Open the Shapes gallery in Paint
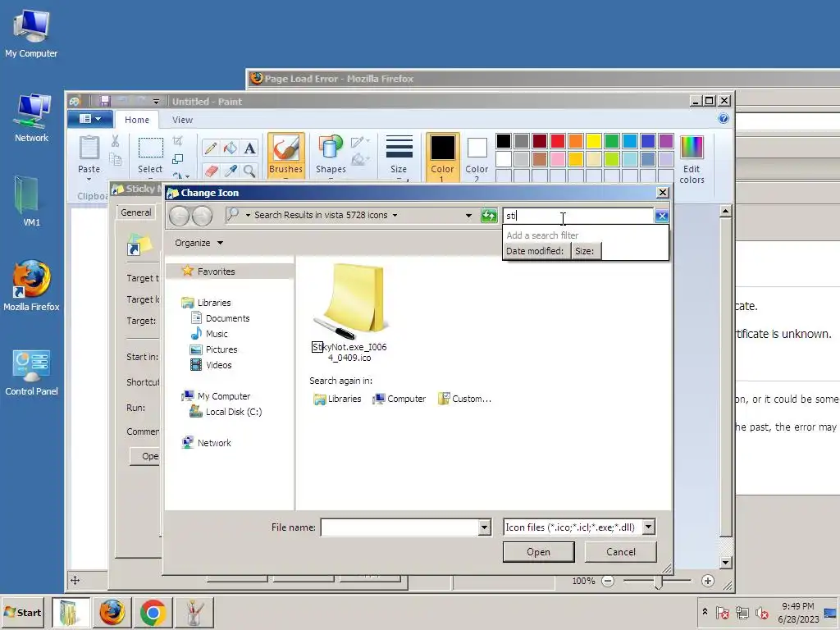The width and height of the screenshot is (840, 630). pos(331,155)
